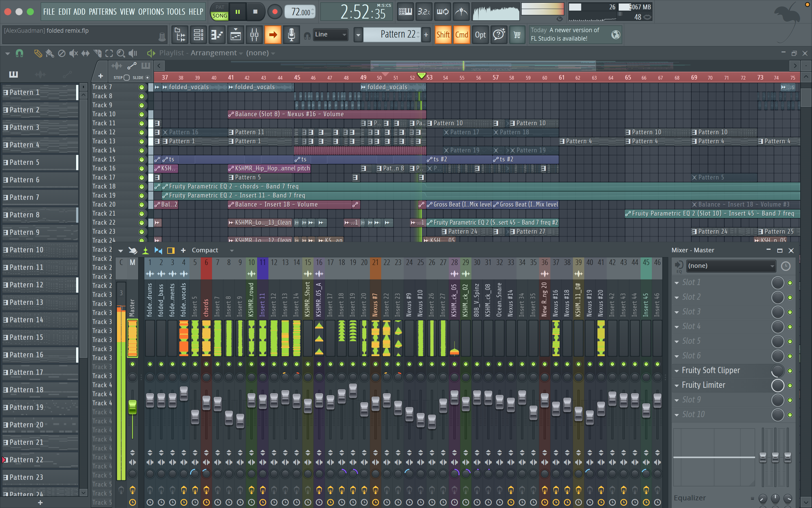Viewport: 812px width, 508px height.
Task: Adjust the Fruity Limiter mix knob
Action: click(777, 385)
